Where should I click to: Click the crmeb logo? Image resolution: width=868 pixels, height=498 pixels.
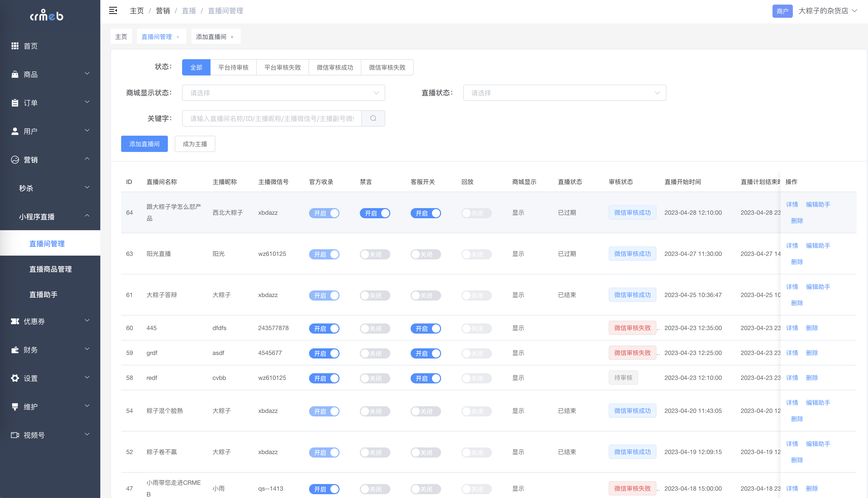tap(47, 15)
